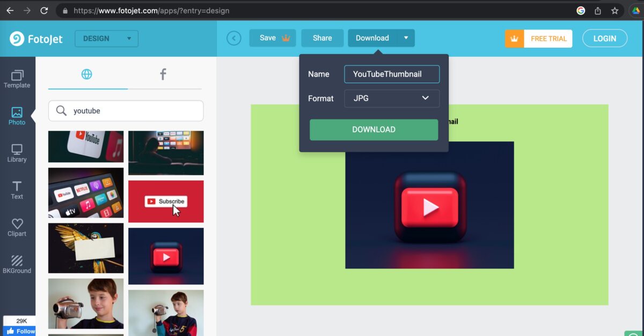
Task: Click the crown icon on Save
Action: click(x=286, y=38)
